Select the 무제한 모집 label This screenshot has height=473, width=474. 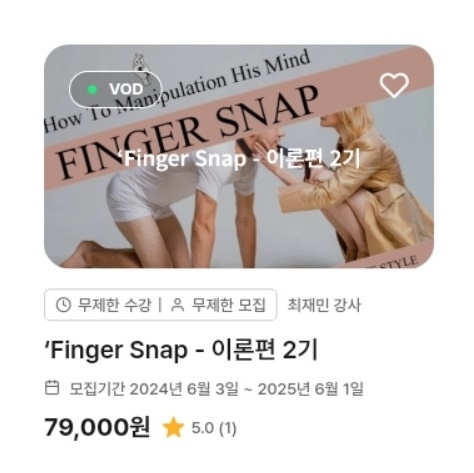pyautogui.click(x=229, y=305)
